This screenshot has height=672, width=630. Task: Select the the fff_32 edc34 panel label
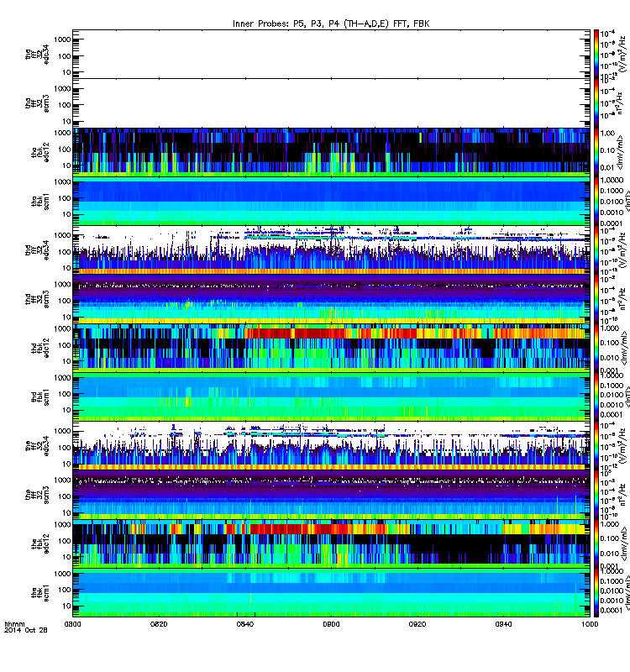37,446
